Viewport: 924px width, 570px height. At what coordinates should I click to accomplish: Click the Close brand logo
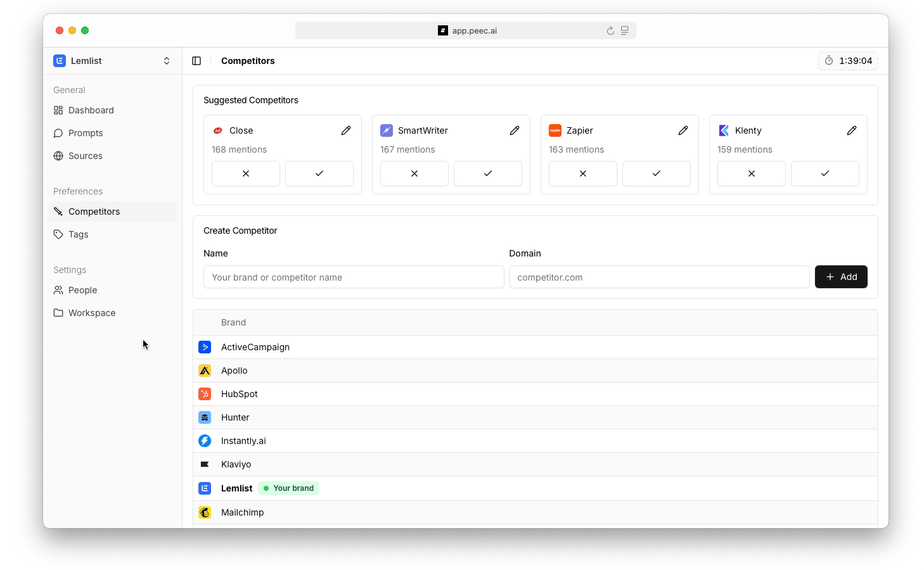pos(218,130)
